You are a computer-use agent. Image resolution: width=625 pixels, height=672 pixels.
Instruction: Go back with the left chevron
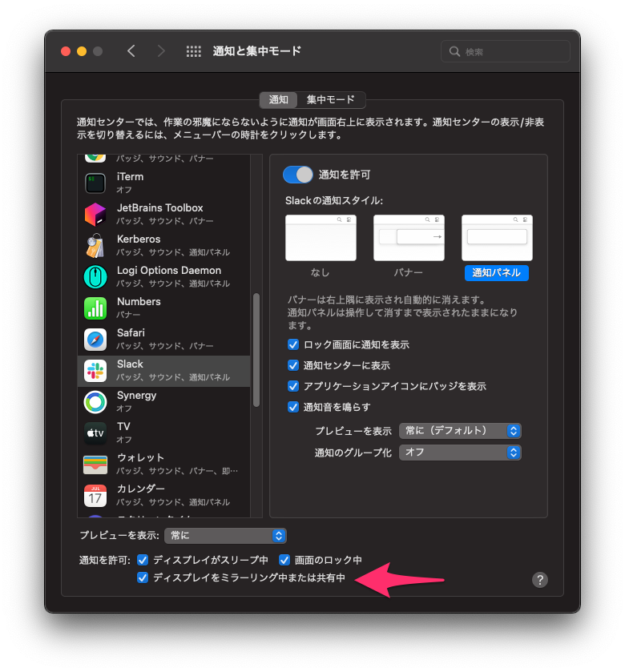click(x=131, y=51)
